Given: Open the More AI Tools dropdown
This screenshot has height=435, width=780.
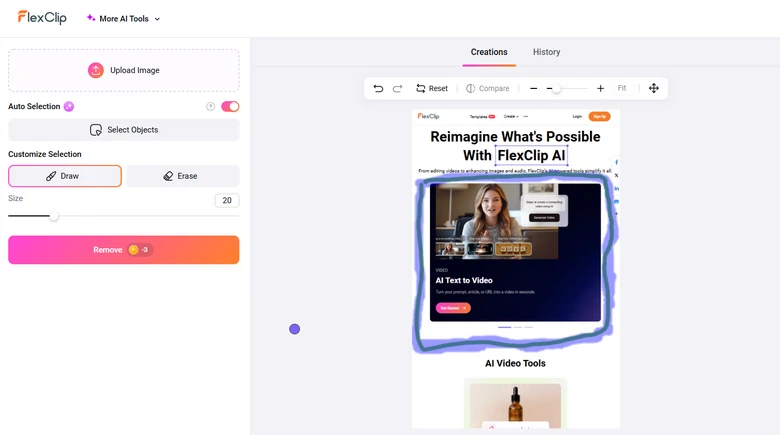Looking at the screenshot, I should [x=123, y=18].
